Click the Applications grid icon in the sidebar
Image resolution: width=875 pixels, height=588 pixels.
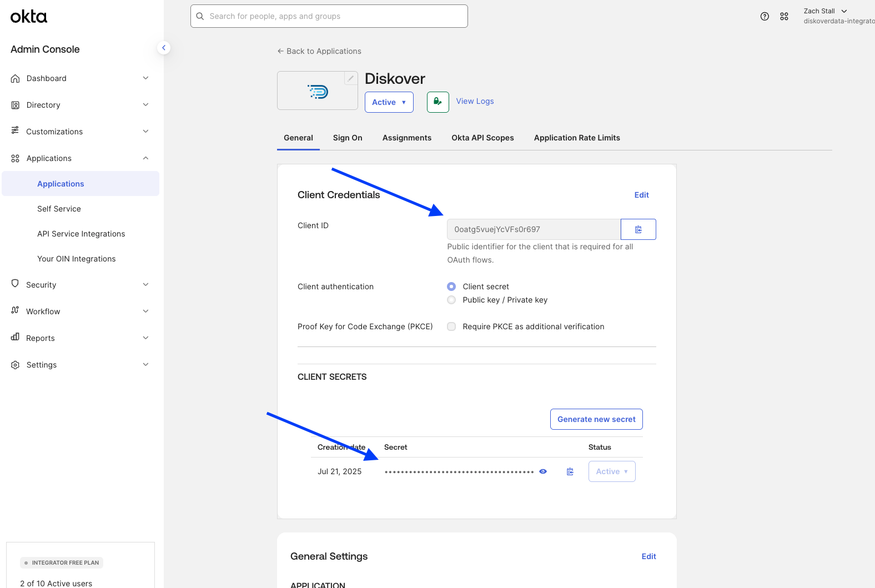coord(15,158)
